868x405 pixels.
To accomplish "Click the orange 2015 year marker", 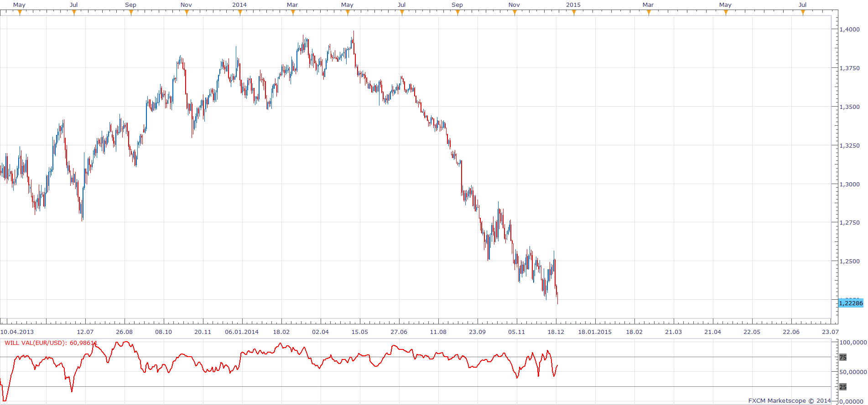I will tap(574, 12).
